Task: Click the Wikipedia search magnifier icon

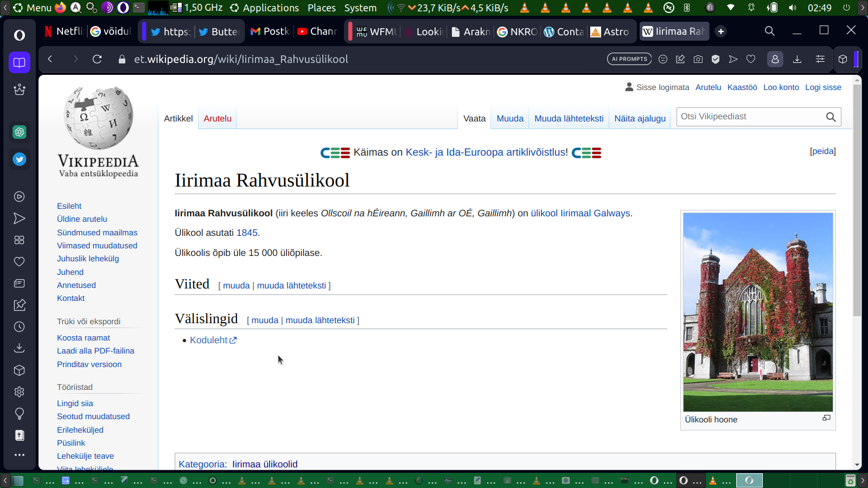Action: 831,117
